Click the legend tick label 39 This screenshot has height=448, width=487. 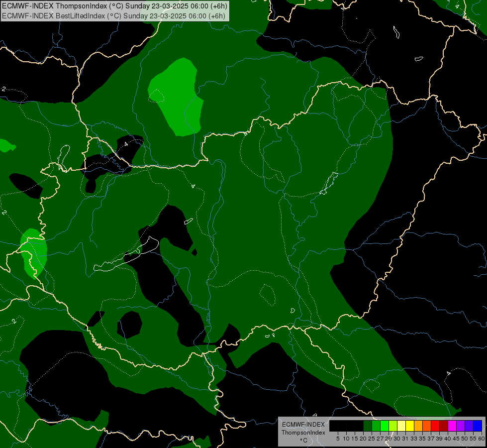[x=439, y=439]
